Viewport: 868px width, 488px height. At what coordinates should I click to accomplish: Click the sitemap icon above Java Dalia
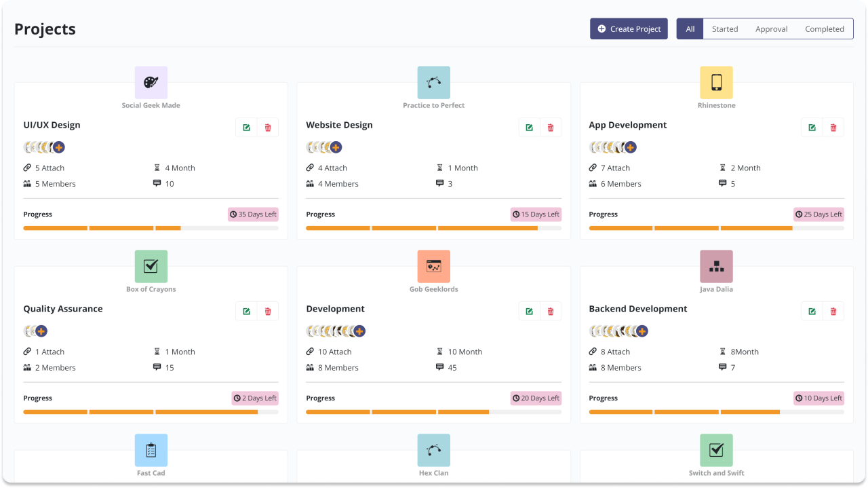(716, 265)
